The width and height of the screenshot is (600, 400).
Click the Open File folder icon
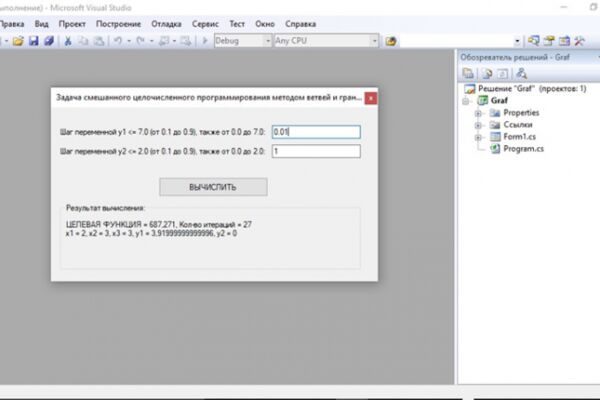click(x=18, y=41)
